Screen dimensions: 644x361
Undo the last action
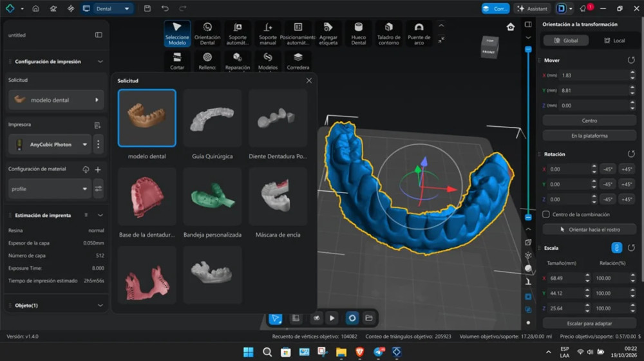tap(165, 8)
